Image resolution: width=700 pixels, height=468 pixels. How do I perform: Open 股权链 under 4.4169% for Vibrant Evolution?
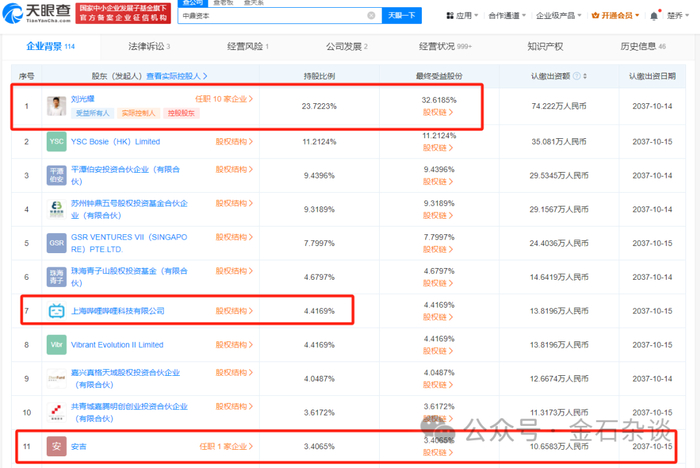438,351
